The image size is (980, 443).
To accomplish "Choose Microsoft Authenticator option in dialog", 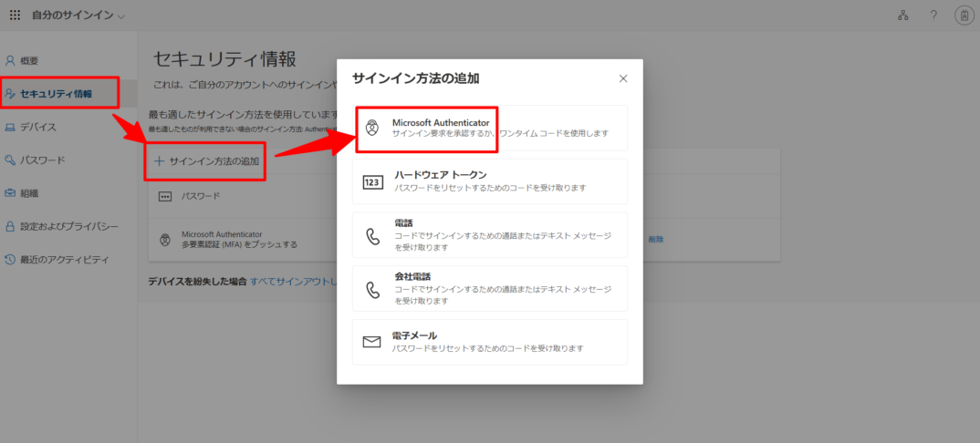I will coord(489,128).
